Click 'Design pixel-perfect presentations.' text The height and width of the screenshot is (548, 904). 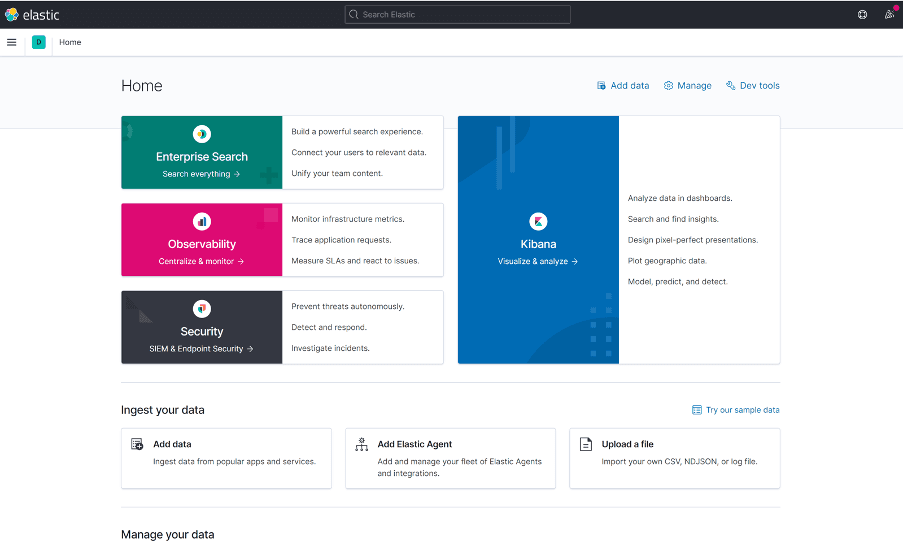(693, 240)
